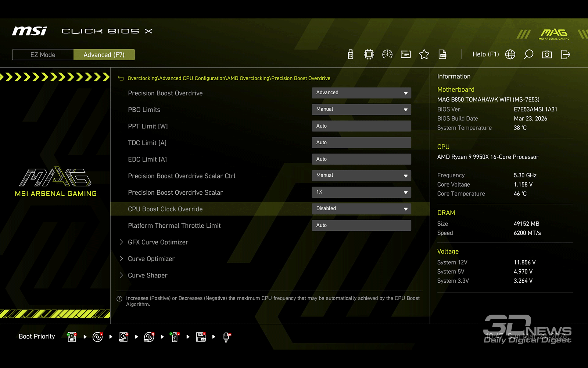Open the language globe icon
The image size is (588, 368).
(x=510, y=54)
